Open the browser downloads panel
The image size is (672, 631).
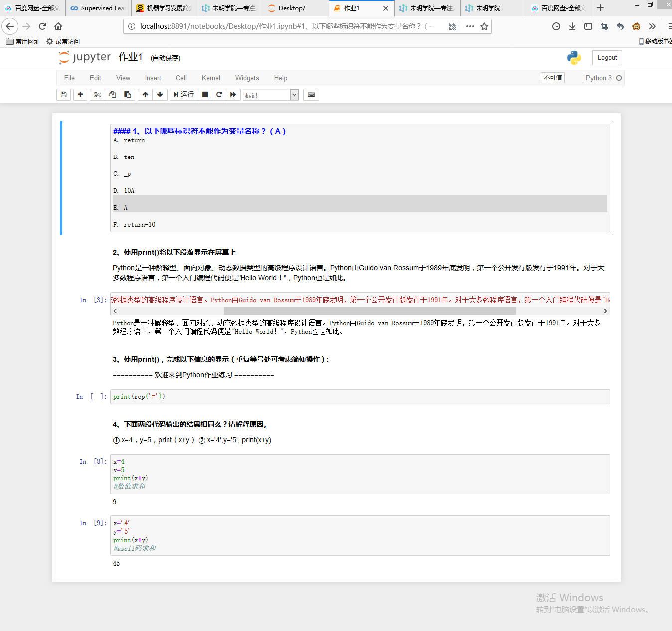click(x=572, y=26)
